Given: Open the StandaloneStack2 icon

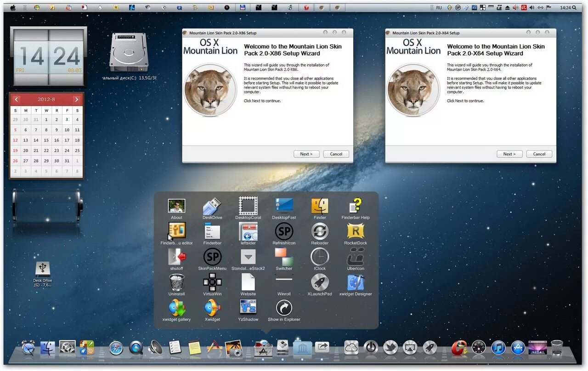Looking at the screenshot, I should tap(248, 257).
